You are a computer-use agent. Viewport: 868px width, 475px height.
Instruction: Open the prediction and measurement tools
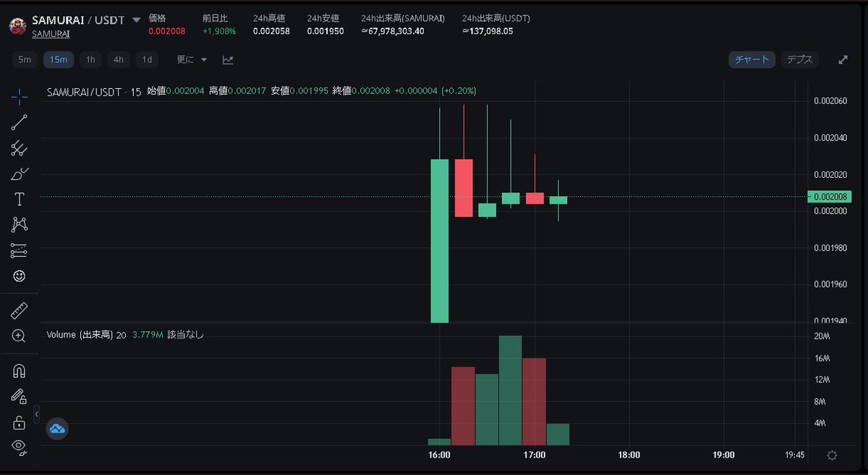tap(20, 251)
